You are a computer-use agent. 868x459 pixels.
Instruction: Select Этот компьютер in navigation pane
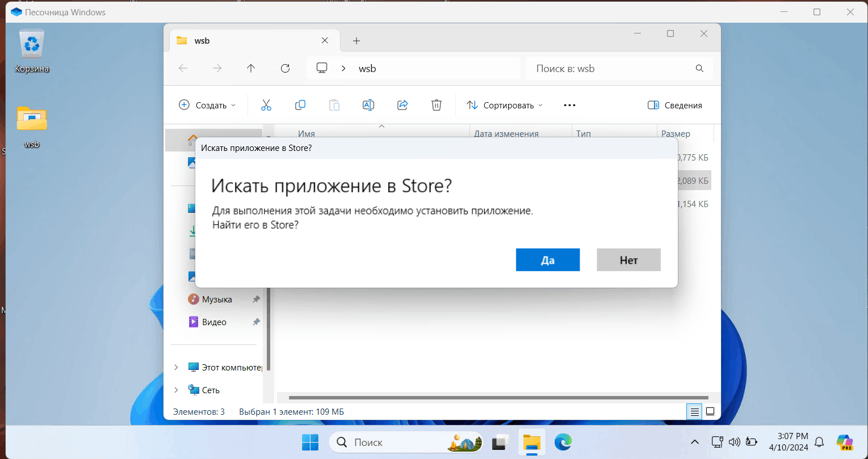tap(224, 367)
